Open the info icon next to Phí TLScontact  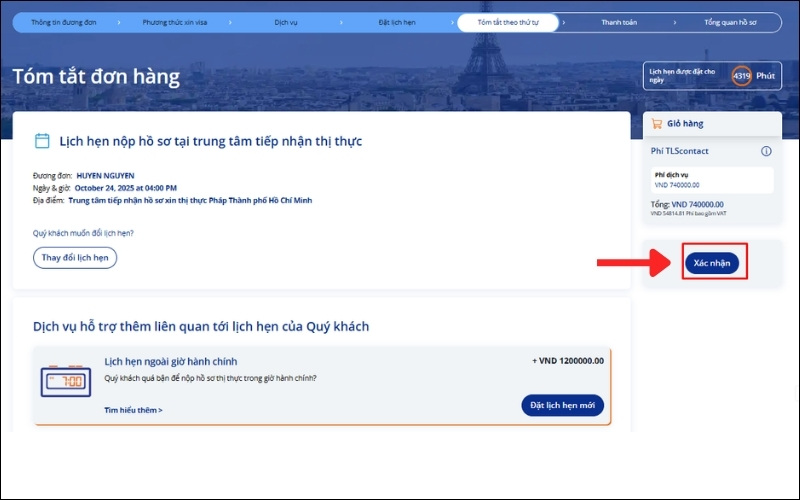click(766, 151)
